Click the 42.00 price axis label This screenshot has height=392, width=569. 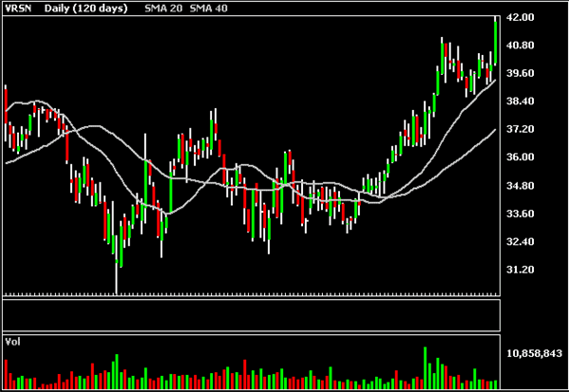point(521,17)
